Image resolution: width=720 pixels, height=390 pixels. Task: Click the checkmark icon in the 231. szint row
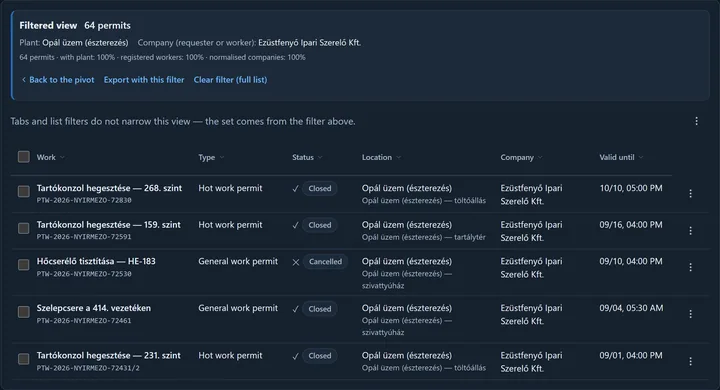295,356
